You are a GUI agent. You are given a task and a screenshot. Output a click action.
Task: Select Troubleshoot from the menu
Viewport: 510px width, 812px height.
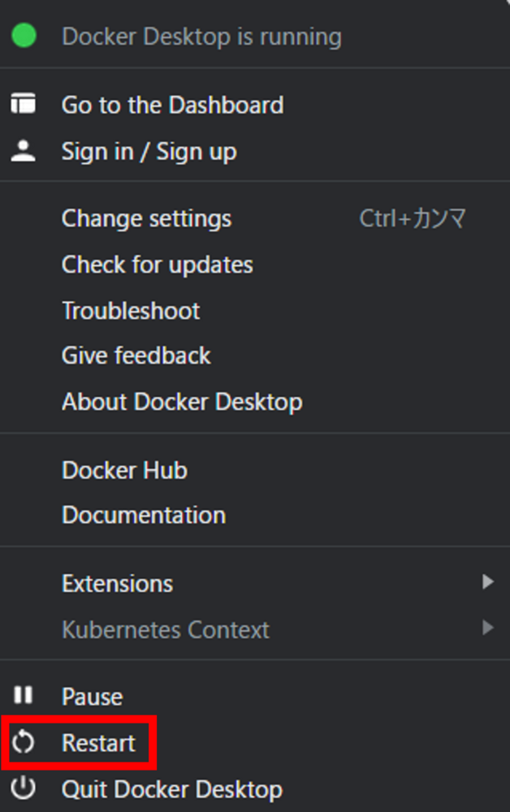point(131,310)
